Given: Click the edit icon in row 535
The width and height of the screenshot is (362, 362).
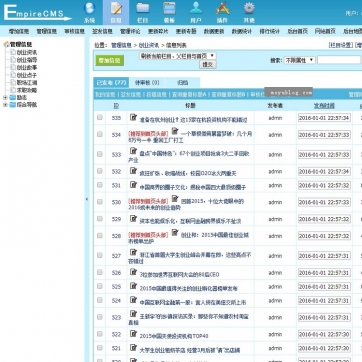Looking at the screenshot, I should (133, 117).
